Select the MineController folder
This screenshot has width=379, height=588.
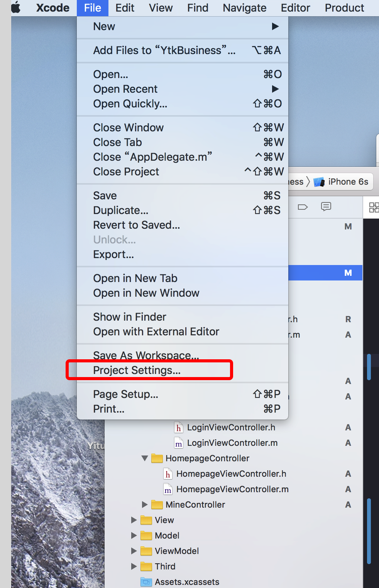coord(195,505)
